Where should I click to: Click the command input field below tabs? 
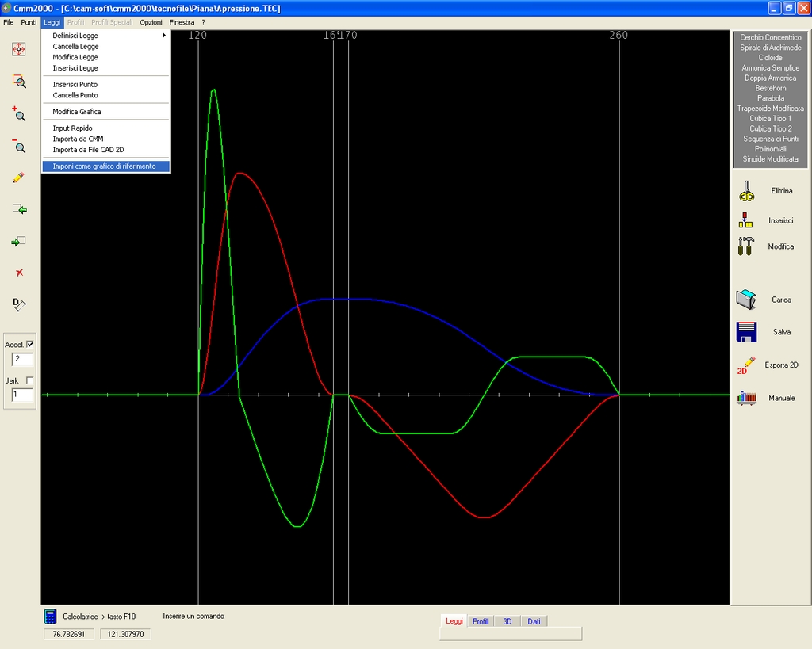511,634
